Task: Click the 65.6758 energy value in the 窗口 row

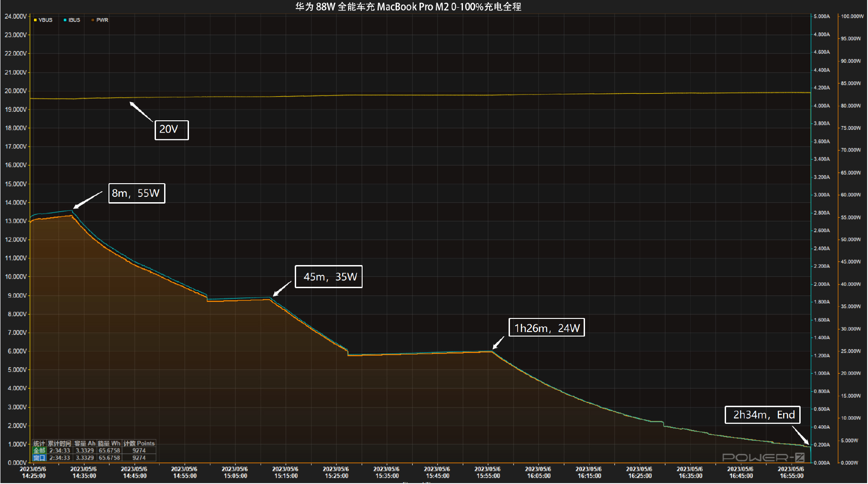Action: [109, 458]
